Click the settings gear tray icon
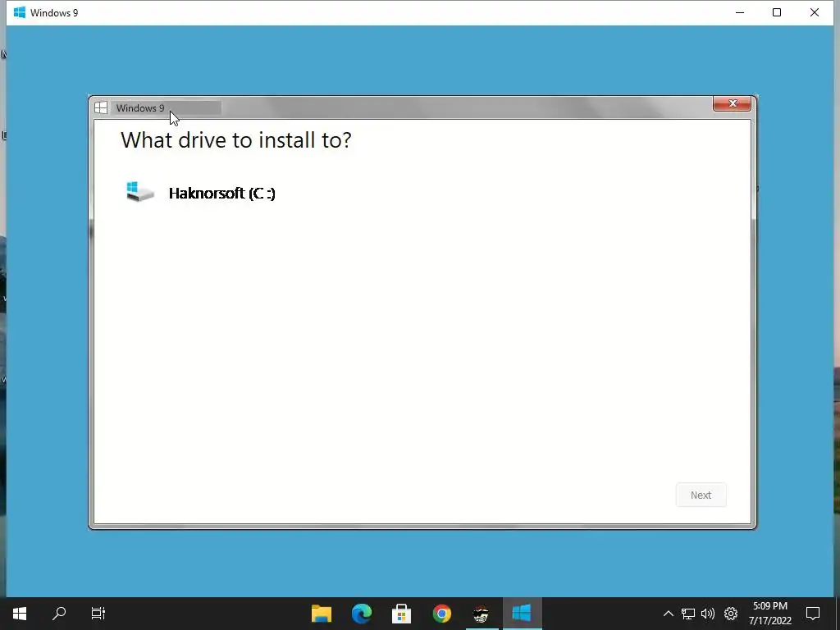Viewport: 840px width, 630px height. click(x=731, y=614)
